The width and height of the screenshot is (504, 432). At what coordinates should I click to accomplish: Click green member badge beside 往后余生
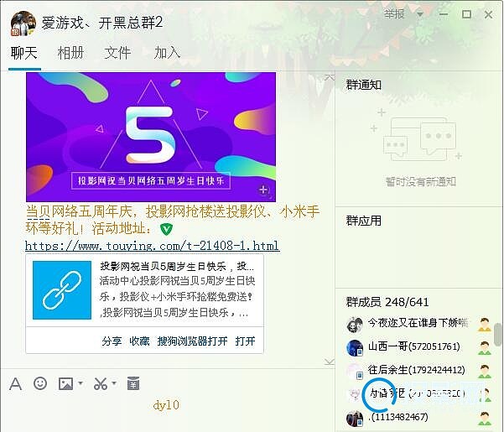485,371
